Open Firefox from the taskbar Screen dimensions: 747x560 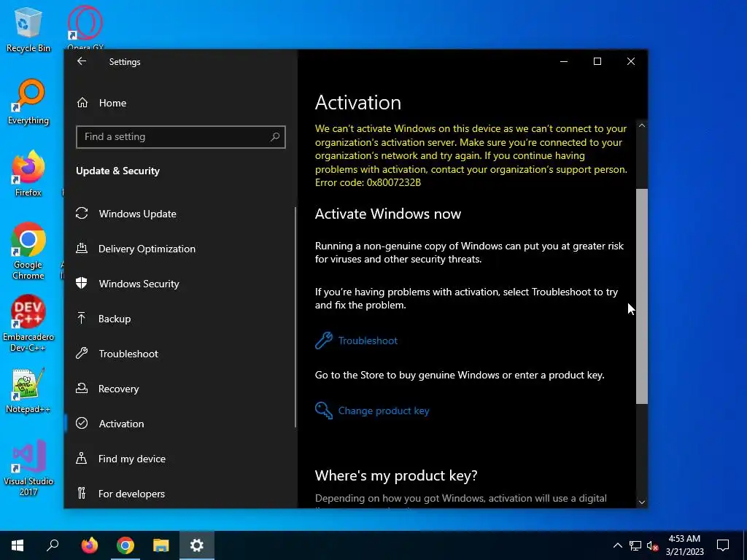point(89,545)
